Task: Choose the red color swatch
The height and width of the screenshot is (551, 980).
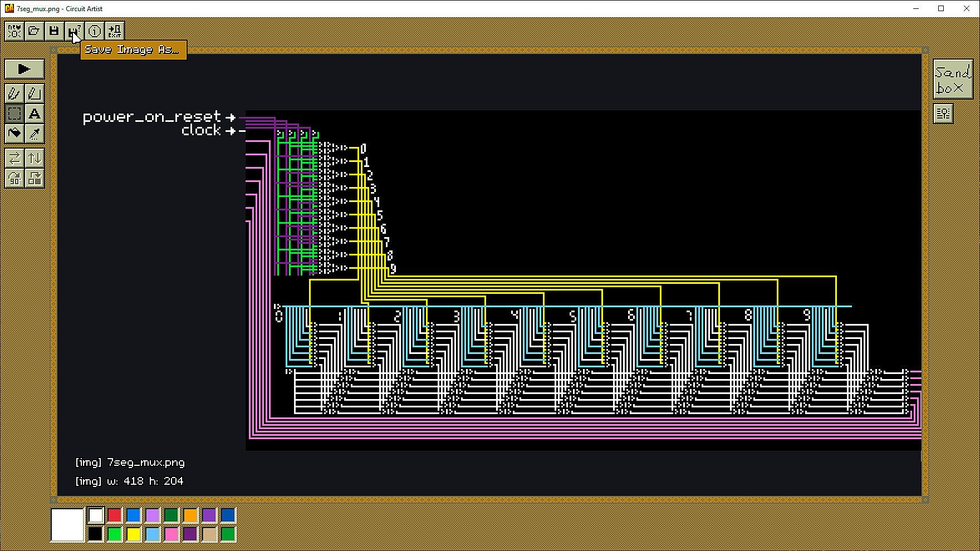Action: pos(115,515)
